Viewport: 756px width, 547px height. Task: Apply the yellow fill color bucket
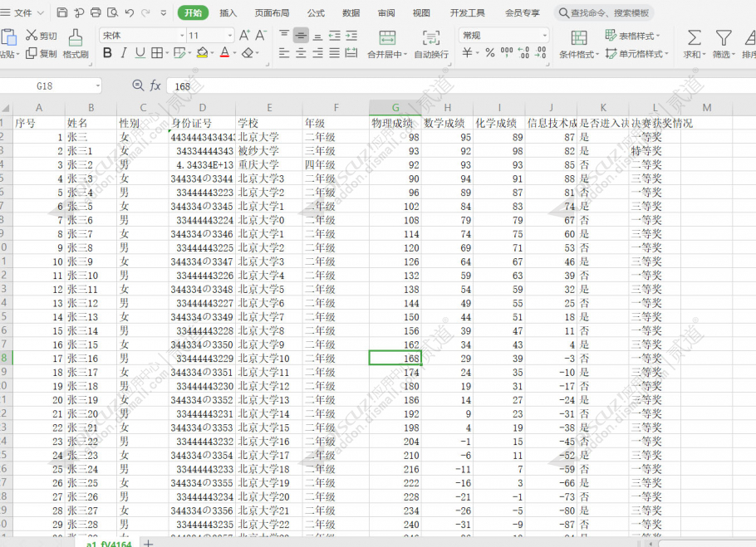pos(203,53)
